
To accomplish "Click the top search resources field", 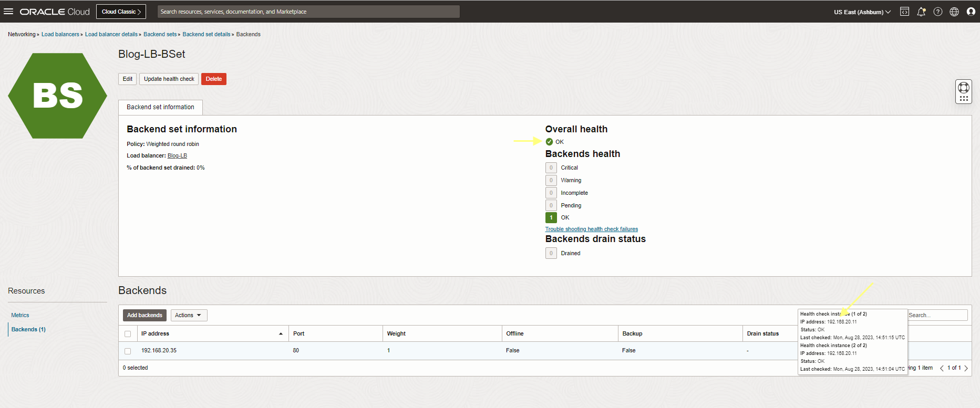I will click(x=308, y=12).
